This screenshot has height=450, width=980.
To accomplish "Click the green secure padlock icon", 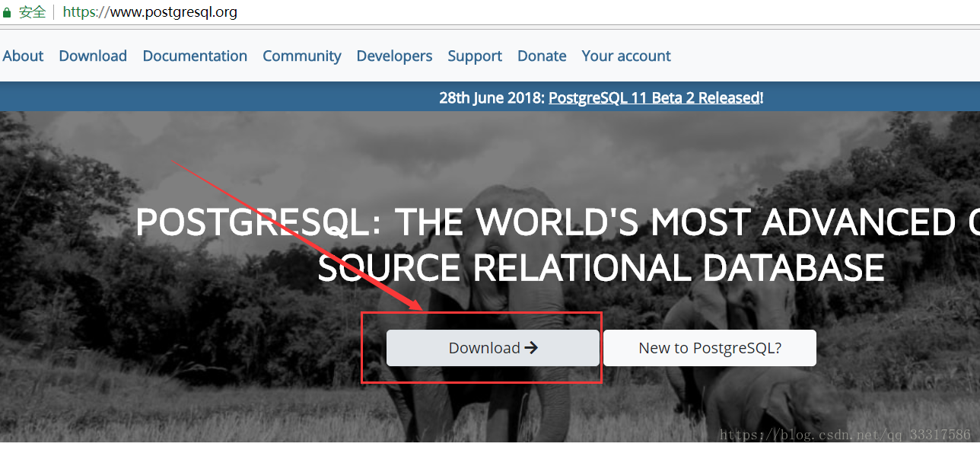I will pyautogui.click(x=8, y=13).
